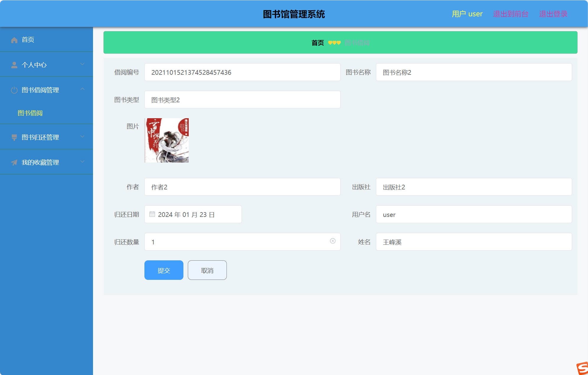
Task: Click the monitor icon beside 图书归还管理
Action: 14,137
